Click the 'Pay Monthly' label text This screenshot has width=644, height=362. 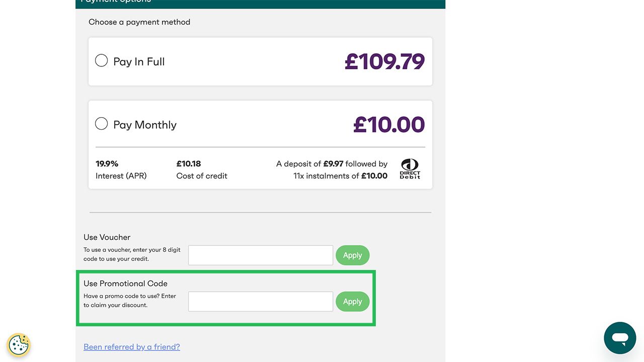tap(145, 125)
